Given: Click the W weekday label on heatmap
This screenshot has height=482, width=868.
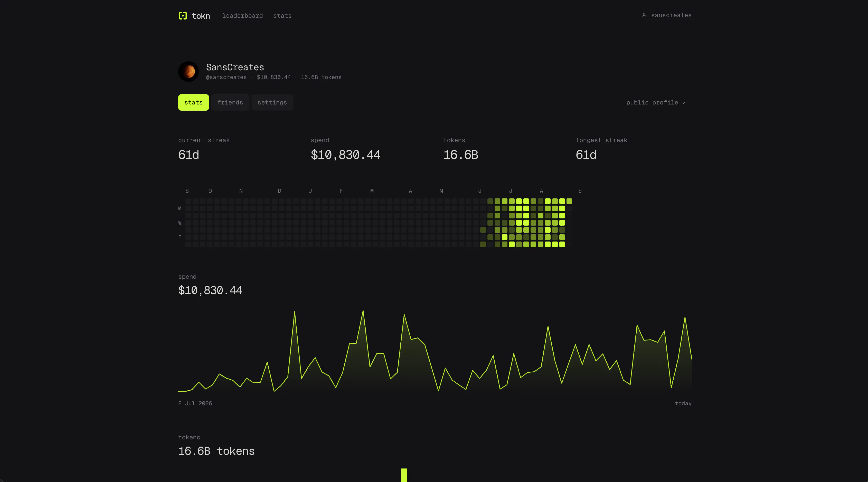Looking at the screenshot, I should (x=180, y=223).
